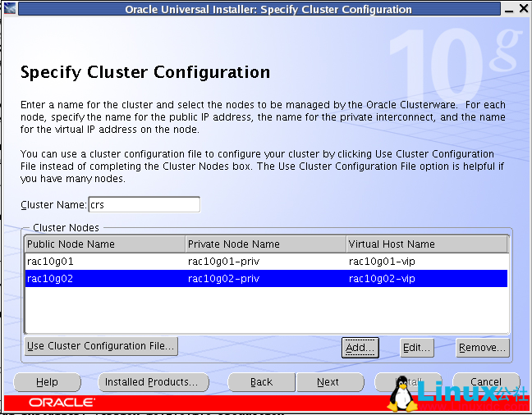Remove the selected cluster node

tap(483, 348)
